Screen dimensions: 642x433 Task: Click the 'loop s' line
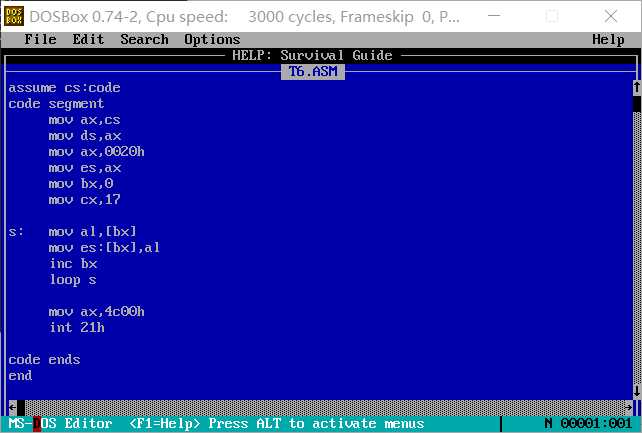pyautogui.click(x=72, y=280)
